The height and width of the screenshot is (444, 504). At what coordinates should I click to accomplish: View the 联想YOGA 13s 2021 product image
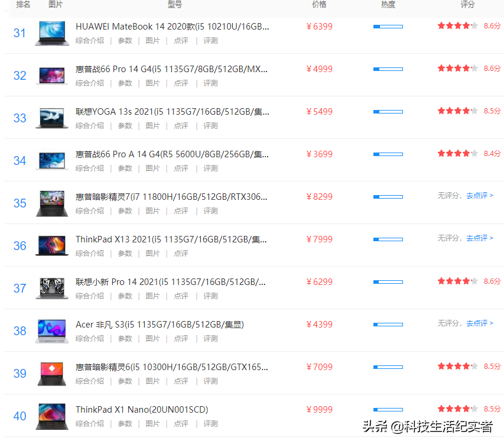coord(52,118)
